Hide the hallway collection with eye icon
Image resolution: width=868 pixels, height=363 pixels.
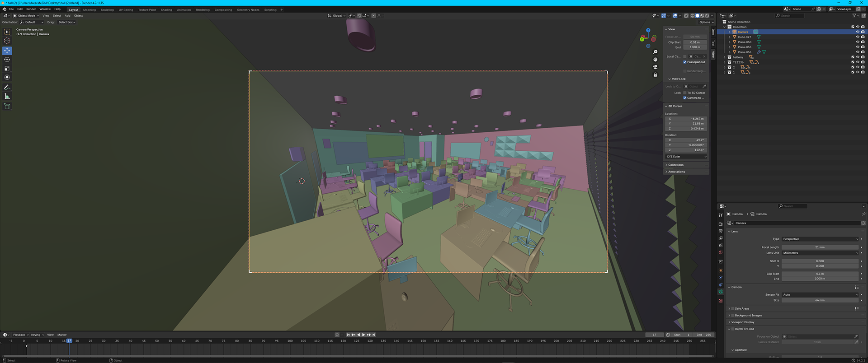[858, 57]
